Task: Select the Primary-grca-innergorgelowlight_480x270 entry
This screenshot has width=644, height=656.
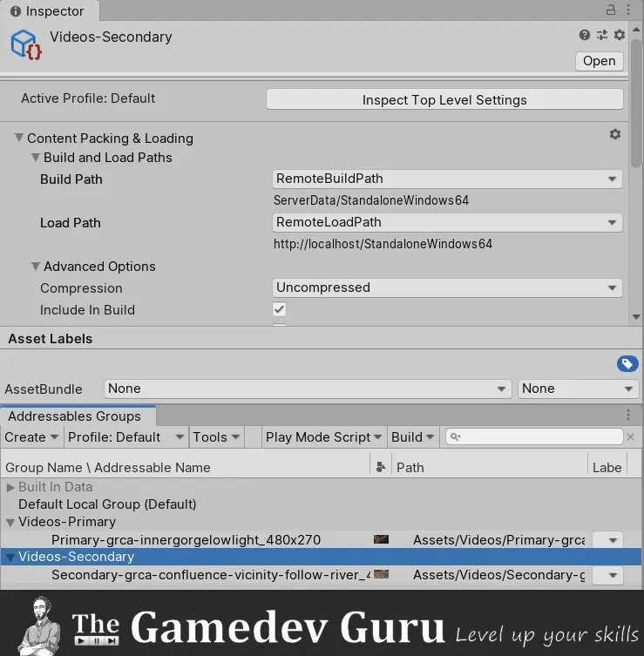Action: tap(186, 540)
